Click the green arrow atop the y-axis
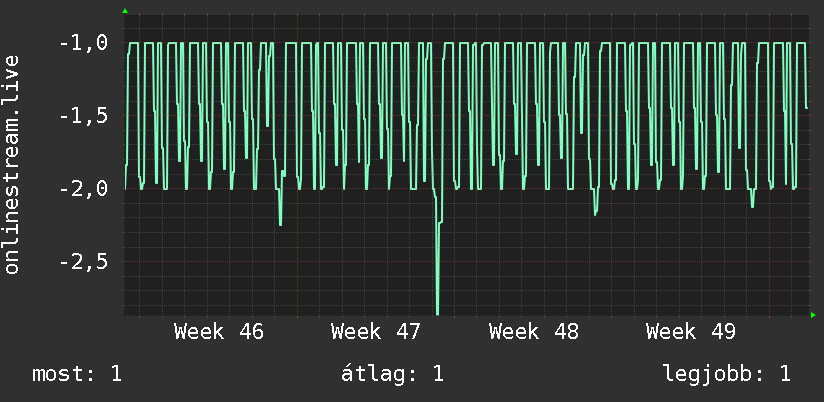This screenshot has height=402, width=824. click(x=125, y=11)
